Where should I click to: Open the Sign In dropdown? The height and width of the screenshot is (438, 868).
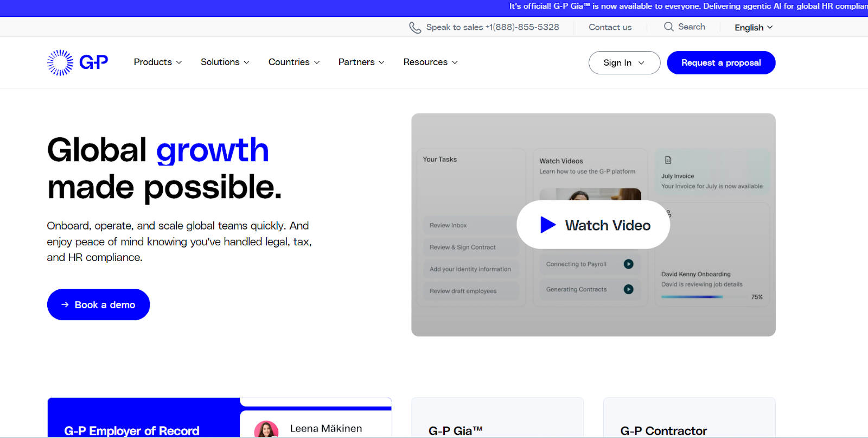624,62
